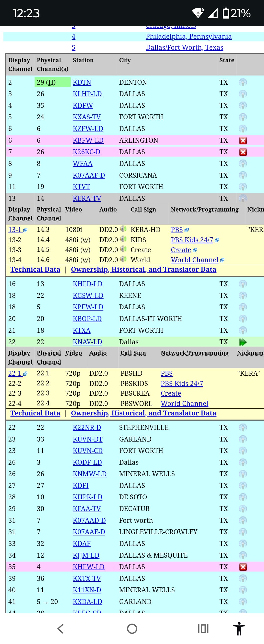The image size is (264, 644).
Task: Tap the speaker icon for KERA-HD audio
Action: pyautogui.click(x=123, y=229)
